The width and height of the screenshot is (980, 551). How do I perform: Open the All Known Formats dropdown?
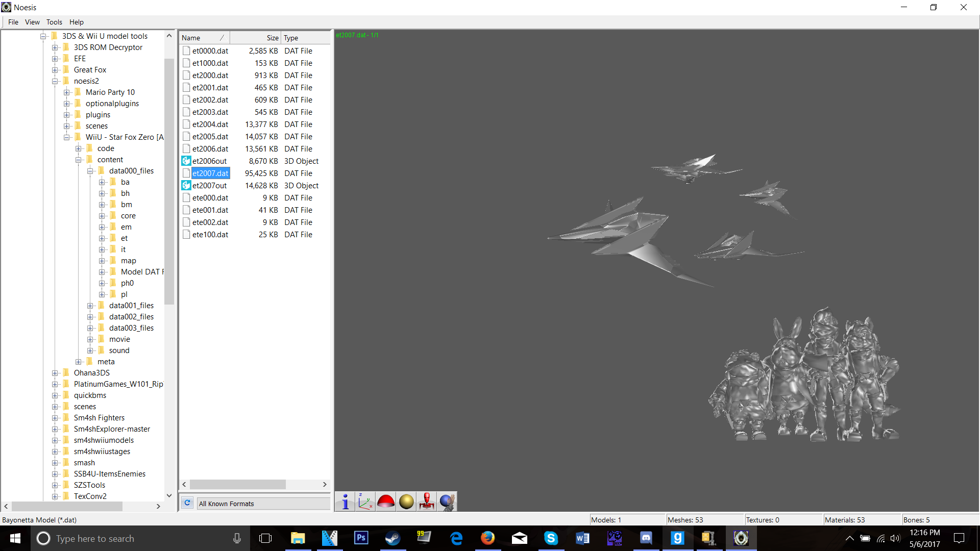(x=263, y=504)
